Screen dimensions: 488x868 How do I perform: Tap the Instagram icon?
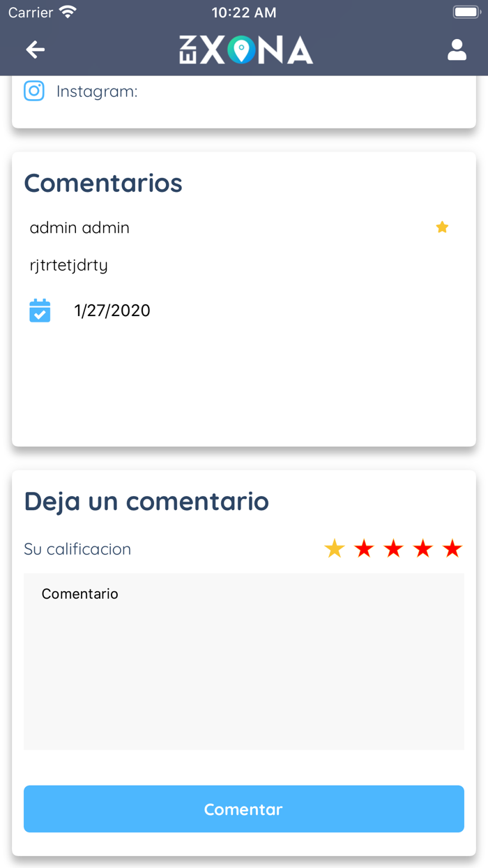coord(34,91)
